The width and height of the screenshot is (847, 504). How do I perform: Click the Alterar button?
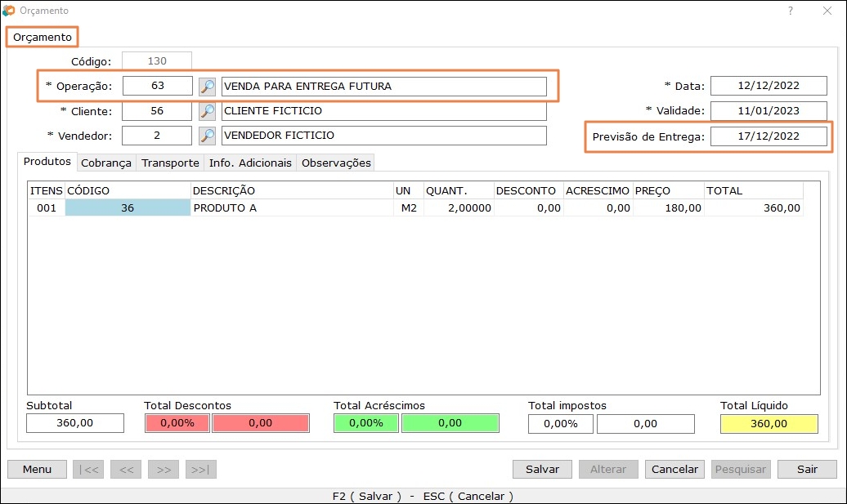click(608, 470)
